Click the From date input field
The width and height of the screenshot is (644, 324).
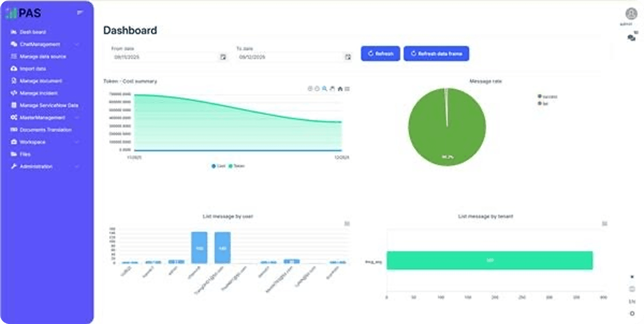(165, 57)
